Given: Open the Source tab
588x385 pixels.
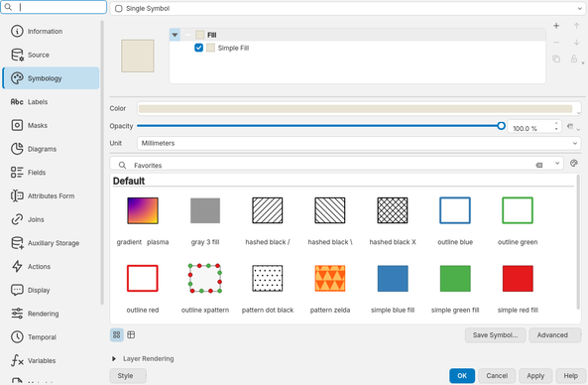Looking at the screenshot, I should coord(51,55).
